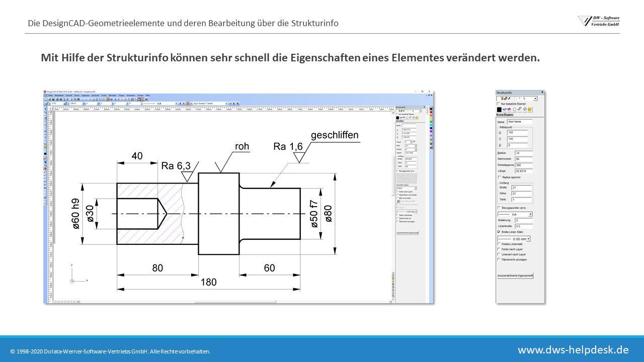
Task: Click the Mittelpunkt Z field
Action: click(517, 145)
